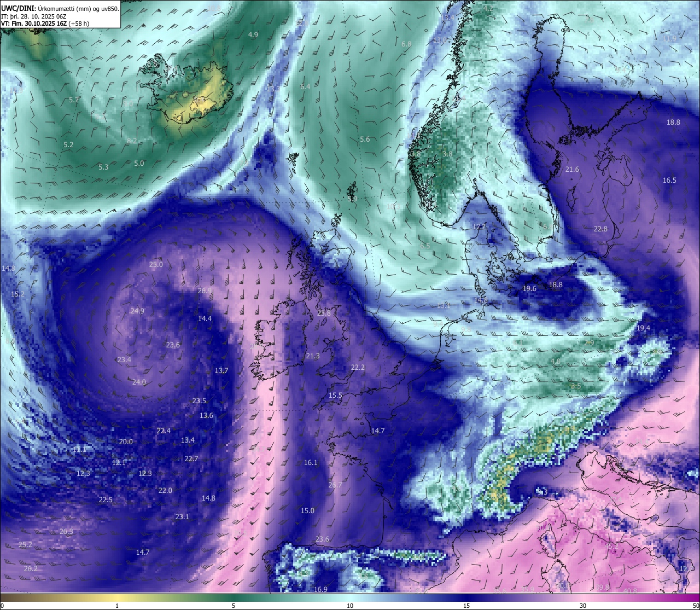Click the map value 26.7
This screenshot has width=700, height=610.
pos(335,485)
